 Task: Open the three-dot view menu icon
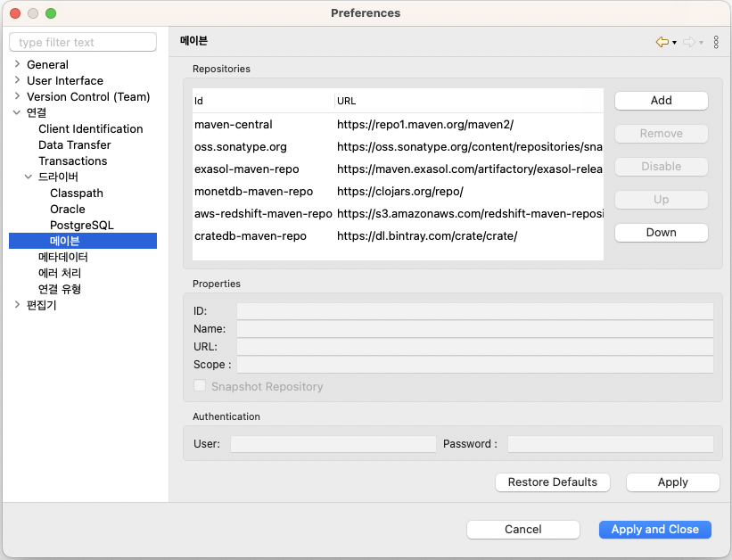pyautogui.click(x=716, y=42)
